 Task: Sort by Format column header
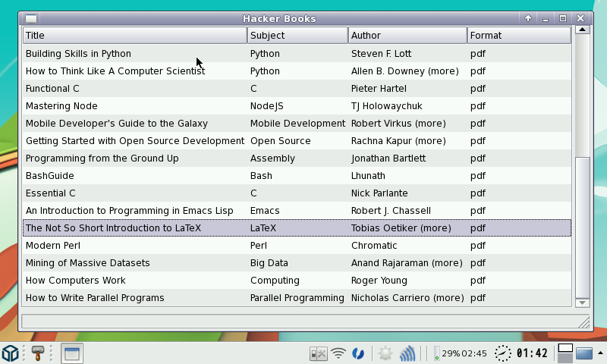(519, 36)
